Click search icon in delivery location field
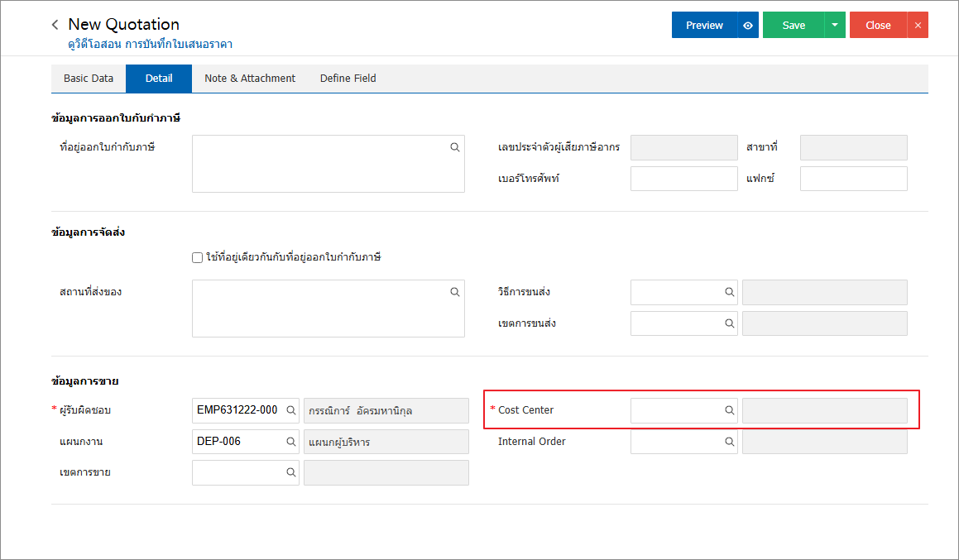959x560 pixels. tap(455, 292)
